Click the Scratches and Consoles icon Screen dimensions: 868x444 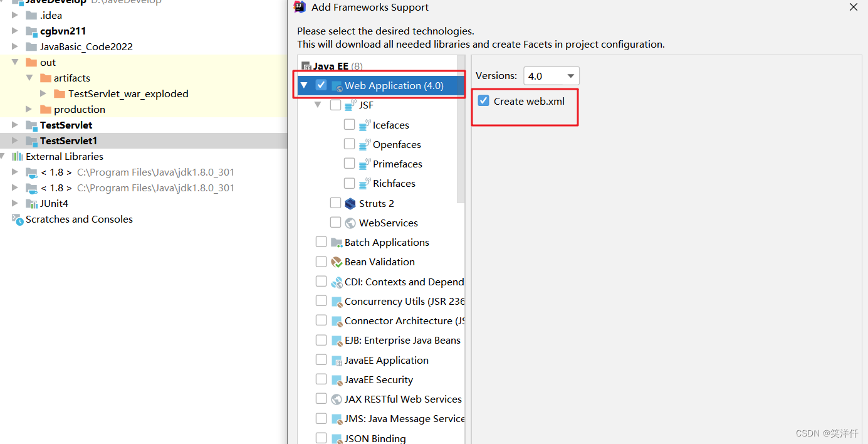18,219
